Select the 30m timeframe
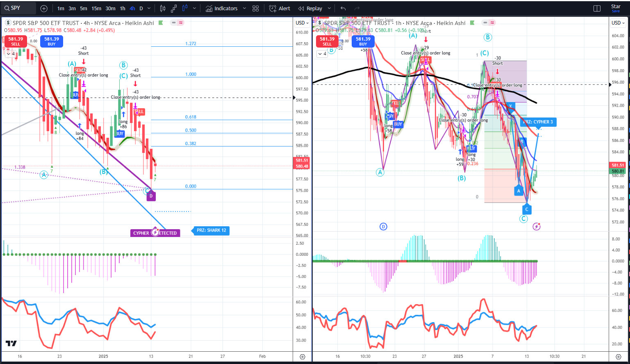 (x=110, y=9)
